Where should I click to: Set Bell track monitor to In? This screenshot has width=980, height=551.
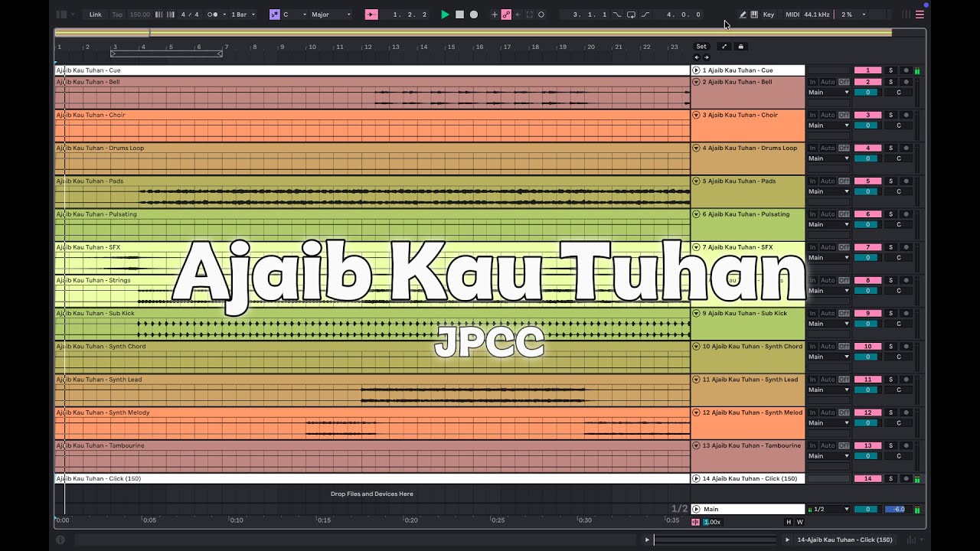point(812,82)
